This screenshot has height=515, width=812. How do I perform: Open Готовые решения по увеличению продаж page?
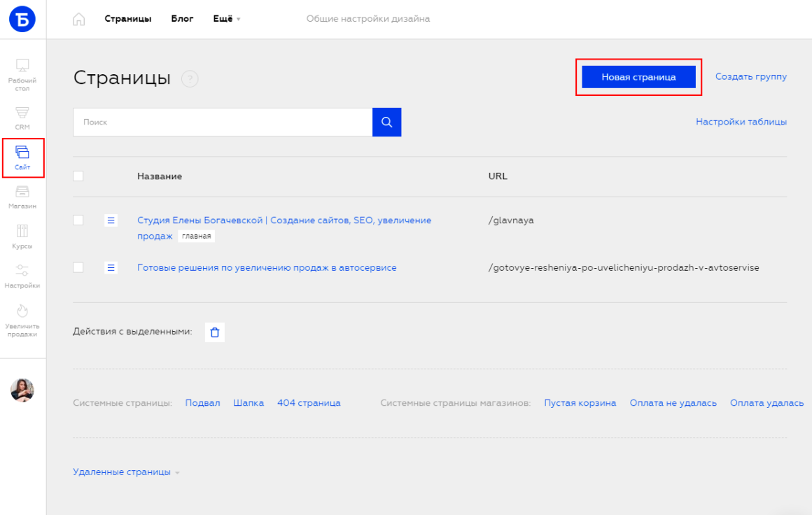pos(267,267)
